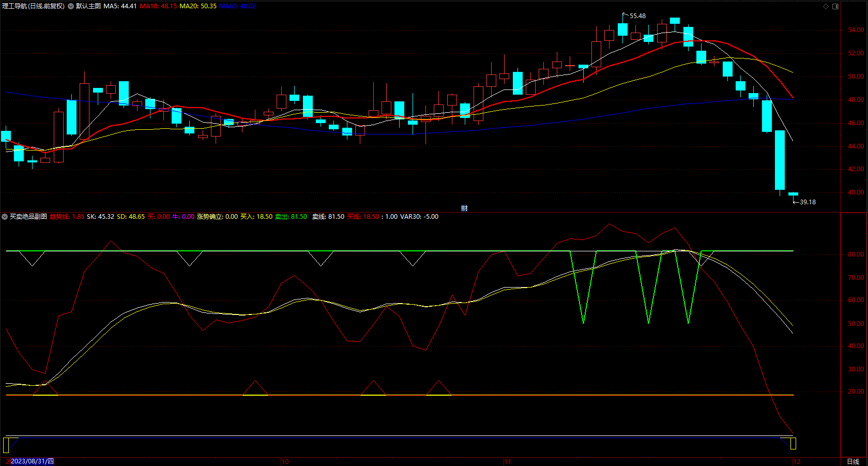The width and height of the screenshot is (868, 466).
Task: Click the 54.00 price axis label
Action: pyautogui.click(x=856, y=30)
